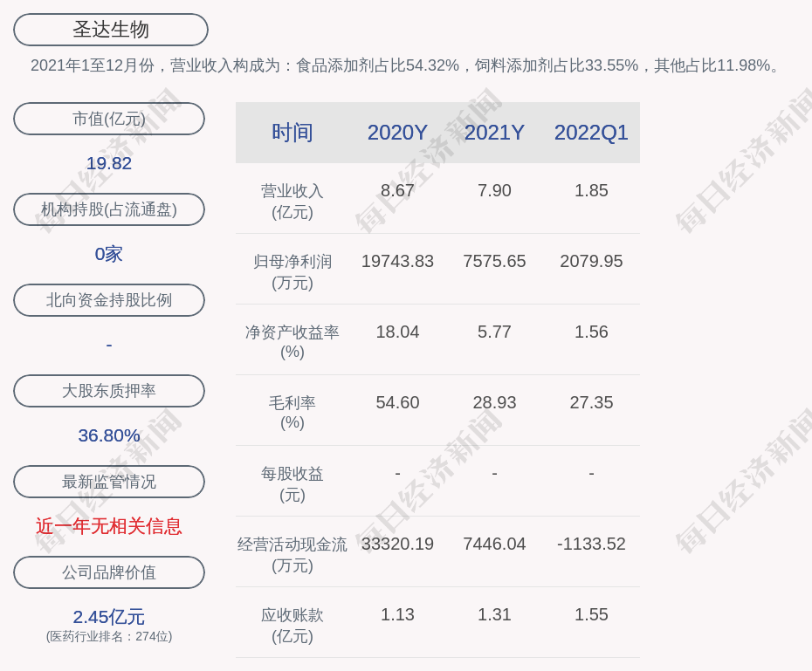Viewport: 812px width, 671px height.
Task: Select revenue value 8.67
Action: [x=397, y=190]
